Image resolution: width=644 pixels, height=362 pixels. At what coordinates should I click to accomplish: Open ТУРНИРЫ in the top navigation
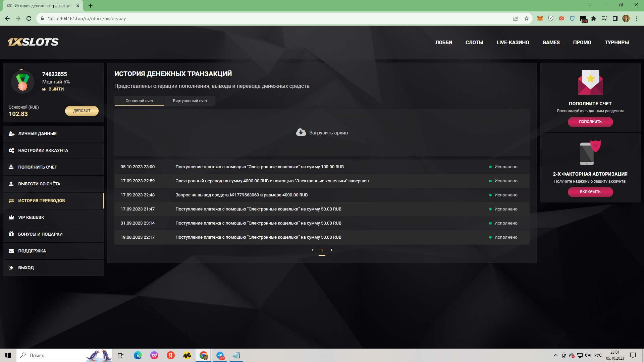click(x=617, y=43)
